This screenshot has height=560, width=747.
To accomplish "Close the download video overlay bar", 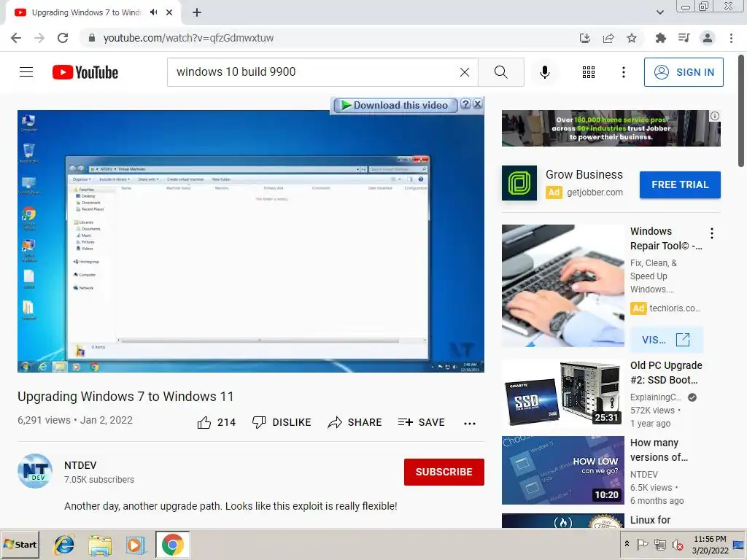I will click(478, 104).
